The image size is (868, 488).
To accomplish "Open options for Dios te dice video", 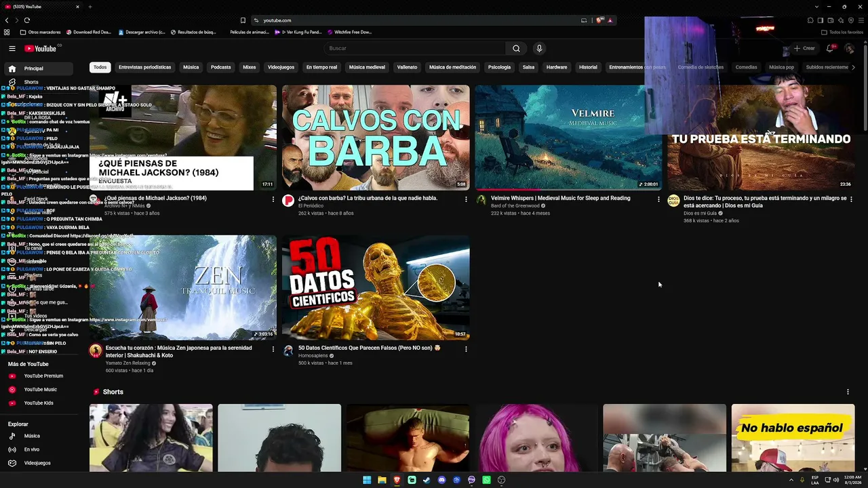I will [851, 199].
